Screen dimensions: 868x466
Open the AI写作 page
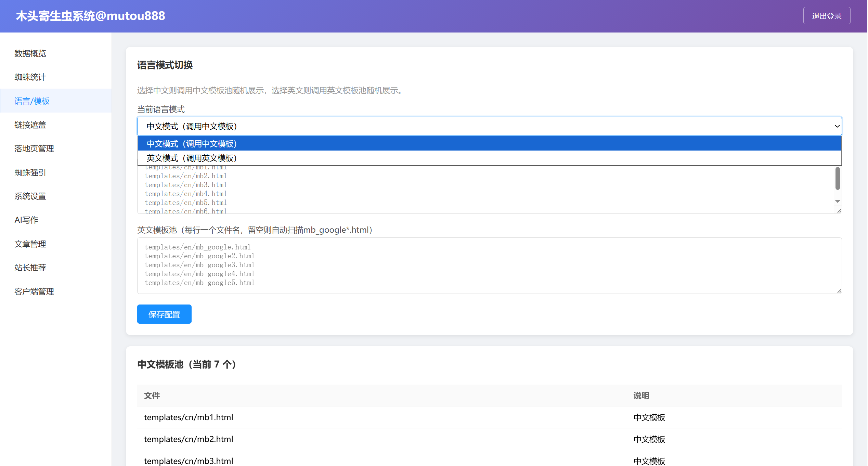56,220
